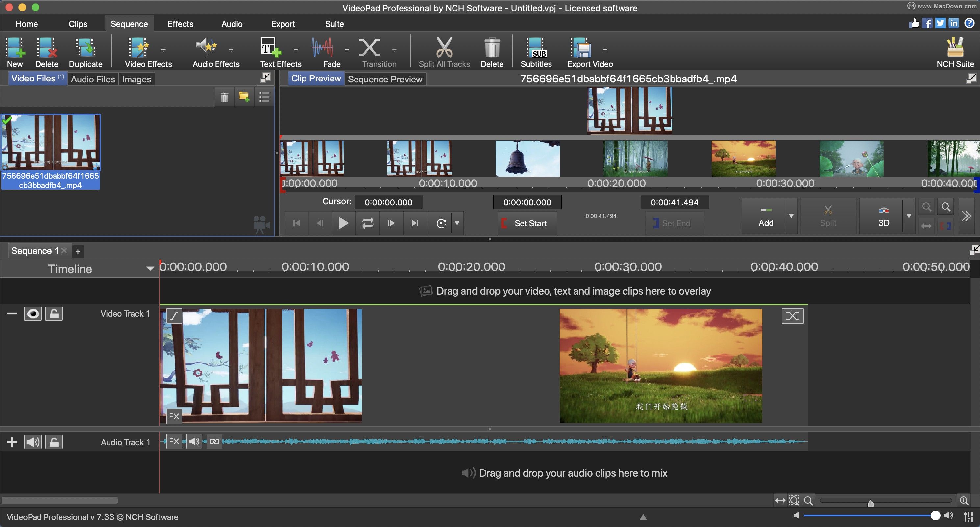Apply Fade from toolbar
980x527 pixels.
tap(331, 52)
